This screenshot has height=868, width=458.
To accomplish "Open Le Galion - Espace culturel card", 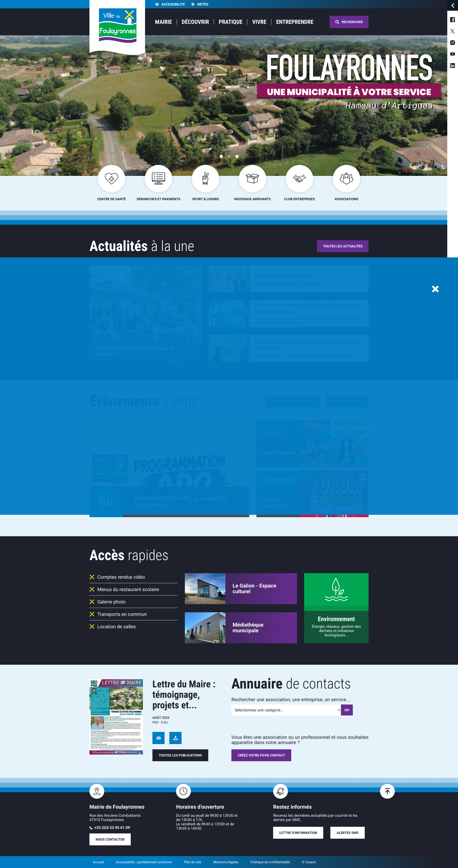I will [x=241, y=589].
